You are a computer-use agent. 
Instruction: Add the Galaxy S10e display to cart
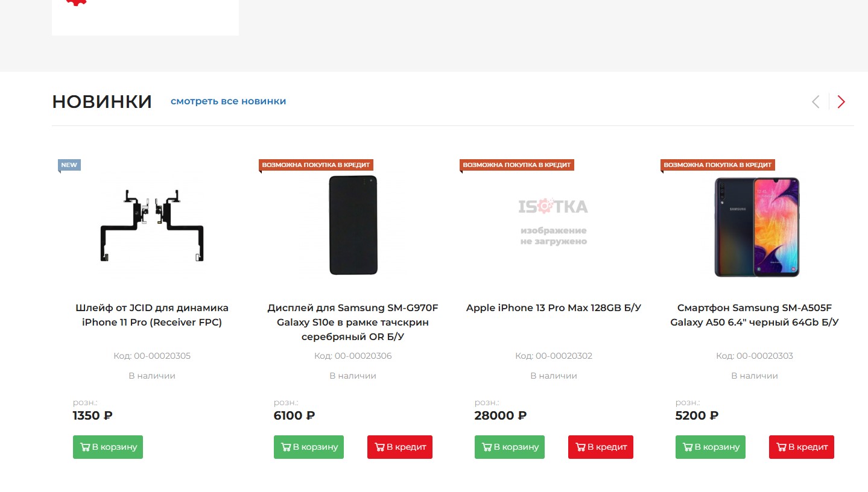[x=309, y=447]
